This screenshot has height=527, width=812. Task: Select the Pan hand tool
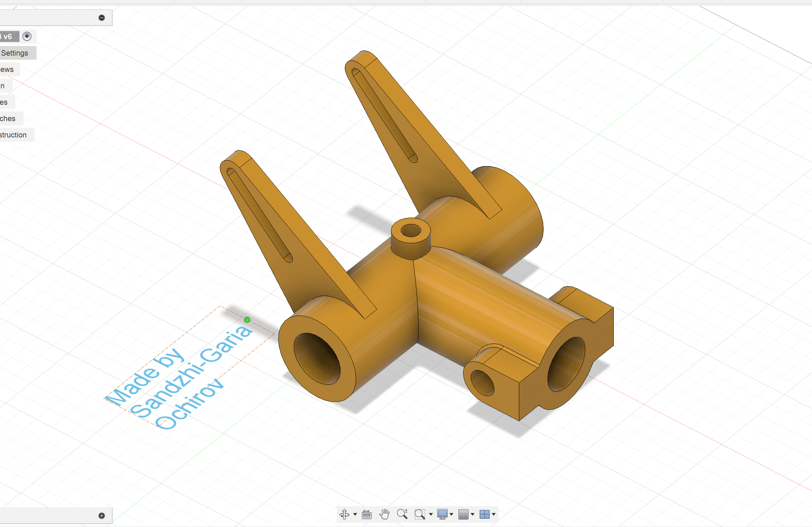[x=385, y=514]
